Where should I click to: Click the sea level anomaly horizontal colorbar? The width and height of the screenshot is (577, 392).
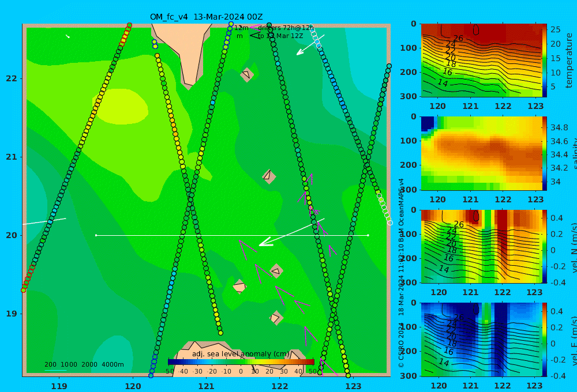tap(241, 362)
